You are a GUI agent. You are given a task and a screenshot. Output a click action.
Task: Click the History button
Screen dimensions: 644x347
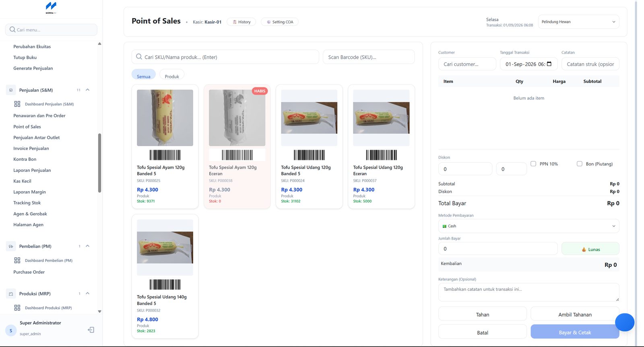(242, 22)
